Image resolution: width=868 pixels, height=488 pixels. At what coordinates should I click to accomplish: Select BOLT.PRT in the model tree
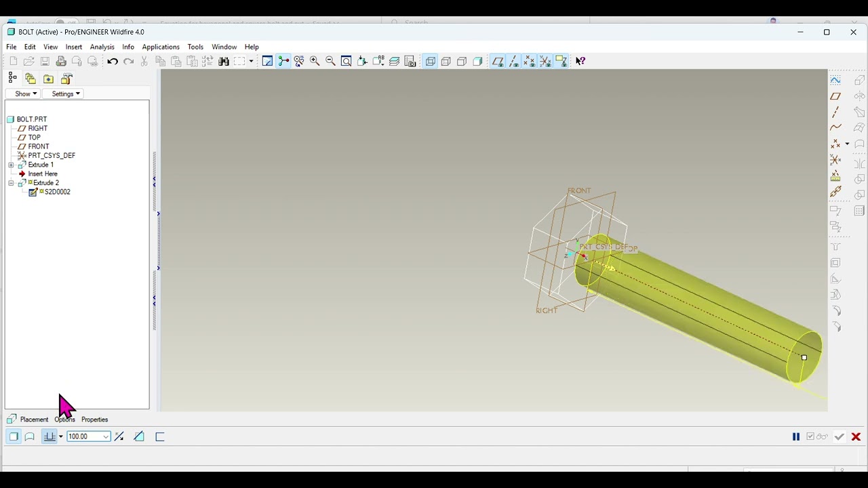(32, 119)
